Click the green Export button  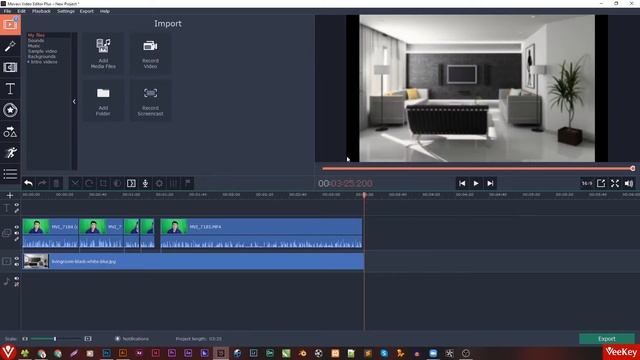click(x=607, y=339)
